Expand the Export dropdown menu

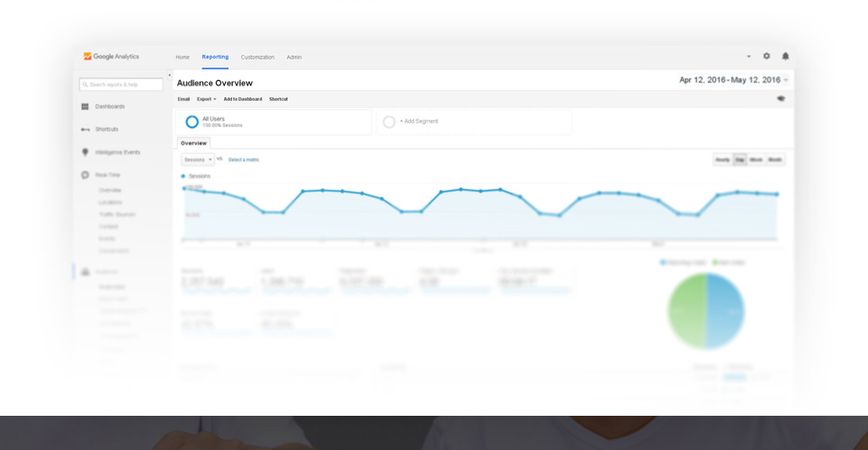coord(206,99)
